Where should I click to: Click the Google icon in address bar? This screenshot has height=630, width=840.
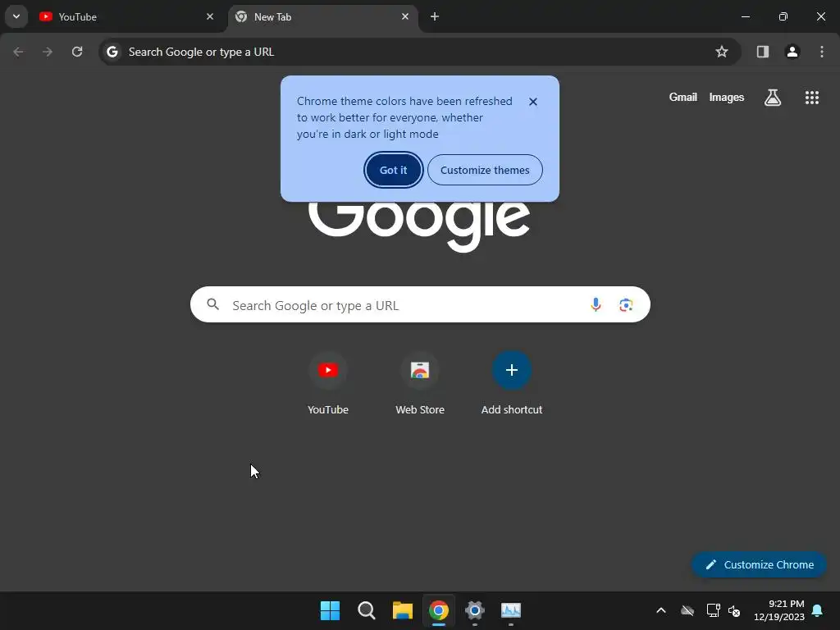112,52
